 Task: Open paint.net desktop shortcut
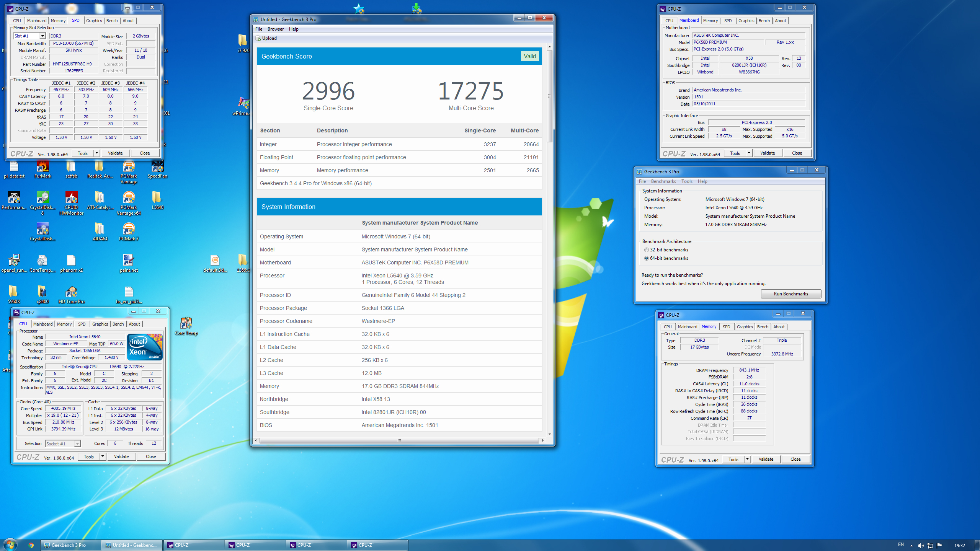pyautogui.click(x=129, y=264)
